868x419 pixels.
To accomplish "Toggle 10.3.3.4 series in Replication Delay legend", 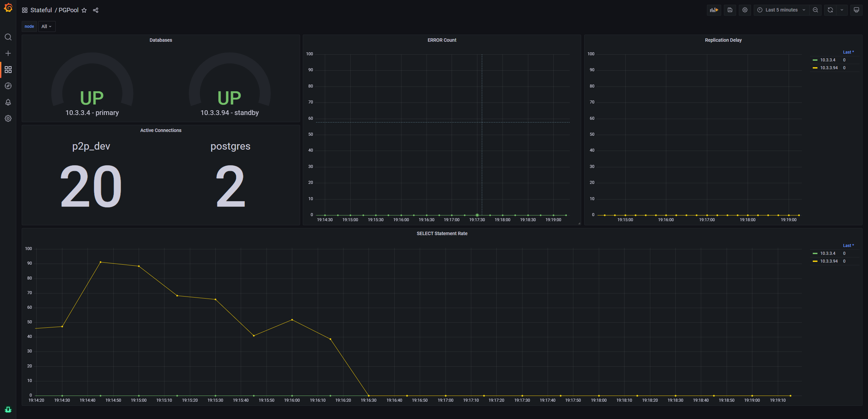I will click(x=827, y=60).
